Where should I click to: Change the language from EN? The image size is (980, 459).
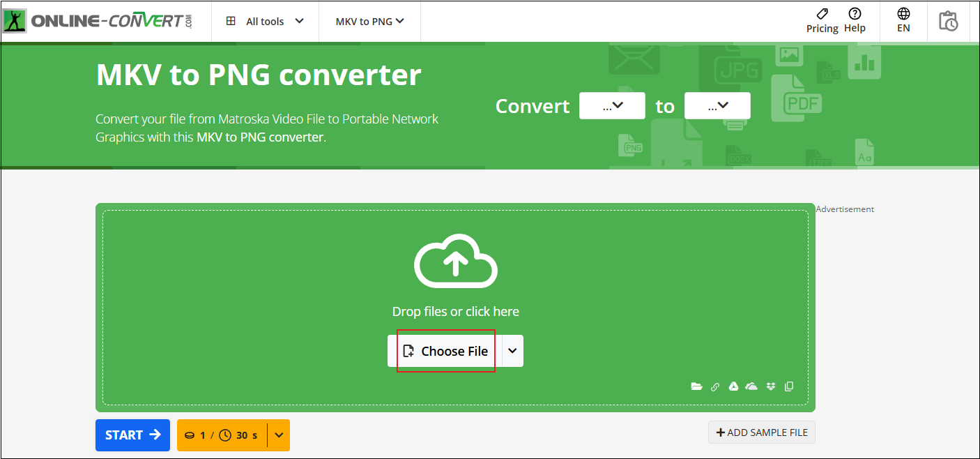pos(903,21)
